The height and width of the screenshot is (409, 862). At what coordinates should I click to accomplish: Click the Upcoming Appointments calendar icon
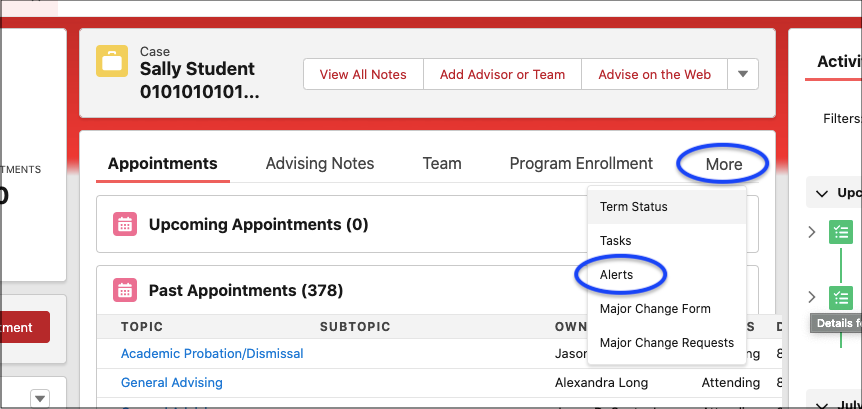[x=124, y=224]
